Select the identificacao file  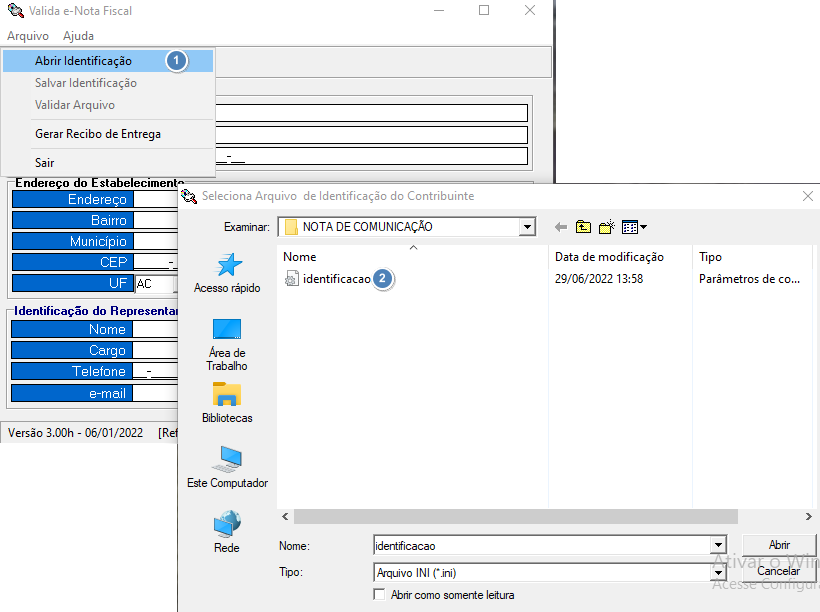pyautogui.click(x=336, y=279)
